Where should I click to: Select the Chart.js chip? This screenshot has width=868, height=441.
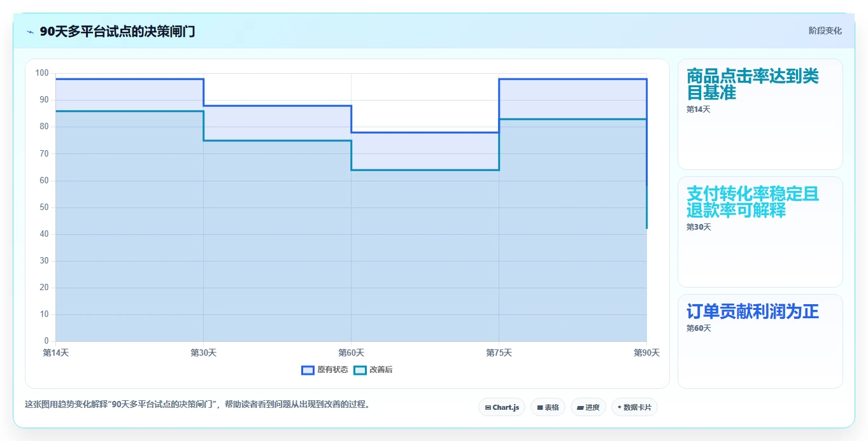502,407
